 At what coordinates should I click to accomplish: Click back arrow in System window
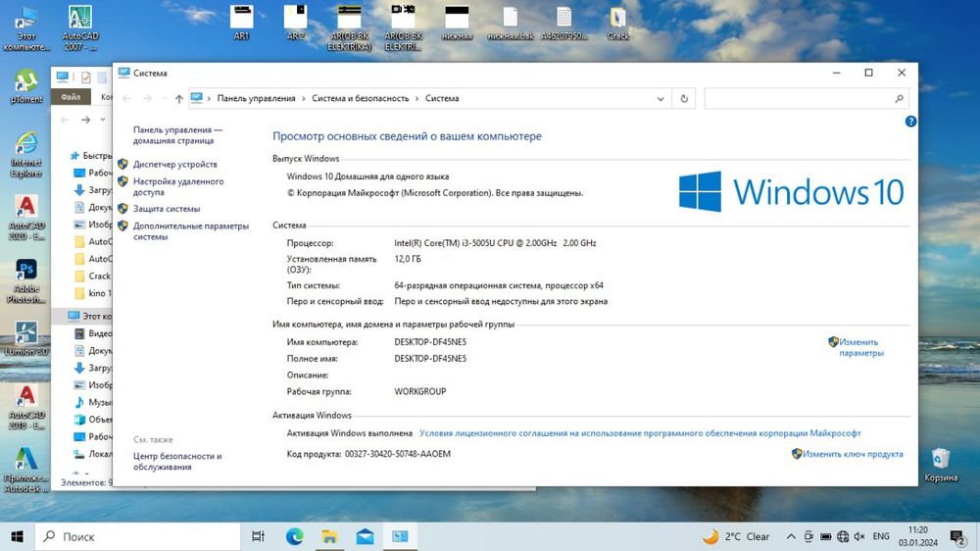(x=126, y=98)
